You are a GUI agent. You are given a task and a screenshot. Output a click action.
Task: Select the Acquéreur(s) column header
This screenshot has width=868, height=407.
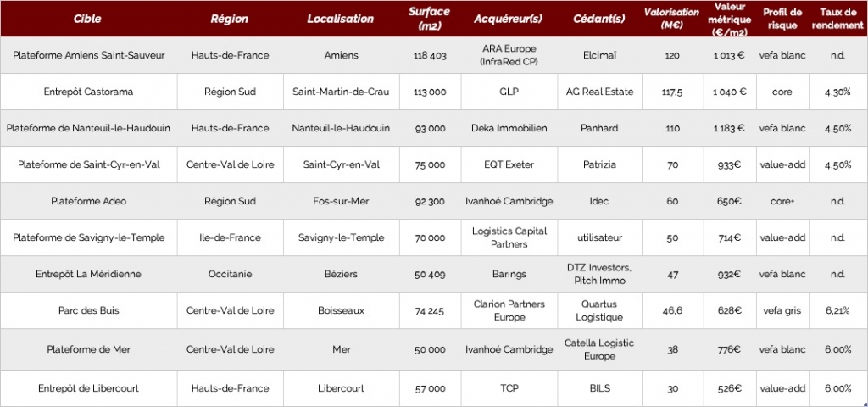click(x=509, y=19)
